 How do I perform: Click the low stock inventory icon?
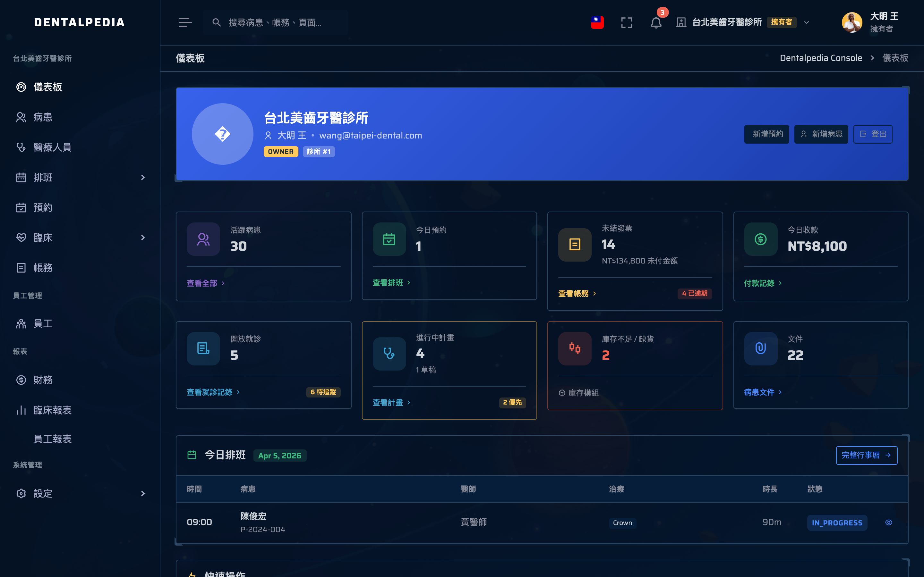pos(575,348)
